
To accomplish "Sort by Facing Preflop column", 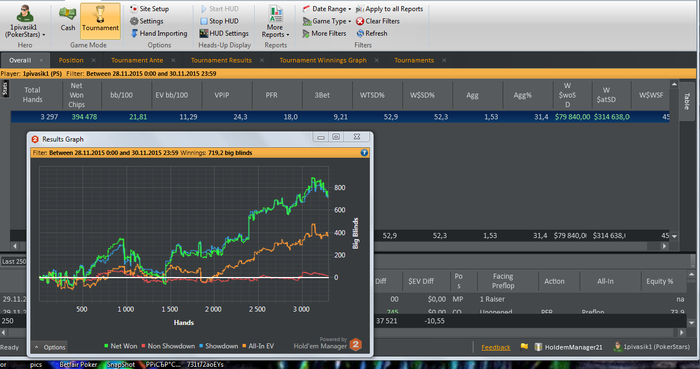I will pos(503,281).
